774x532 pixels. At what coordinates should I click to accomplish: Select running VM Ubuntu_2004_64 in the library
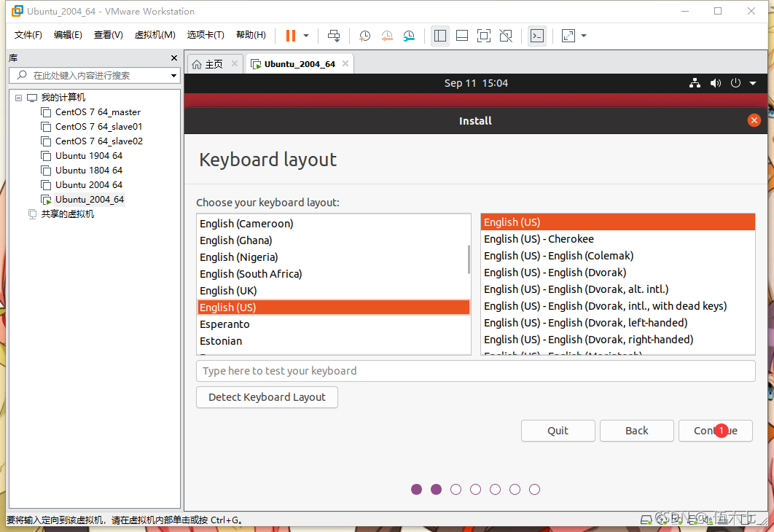point(90,200)
